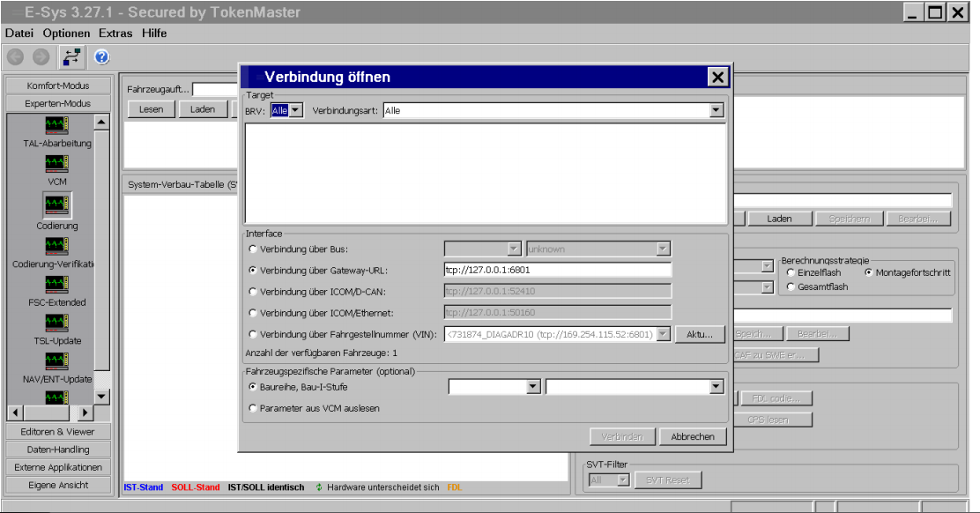The height and width of the screenshot is (513, 980).
Task: Click the Aktu... refresh button
Action: point(700,334)
